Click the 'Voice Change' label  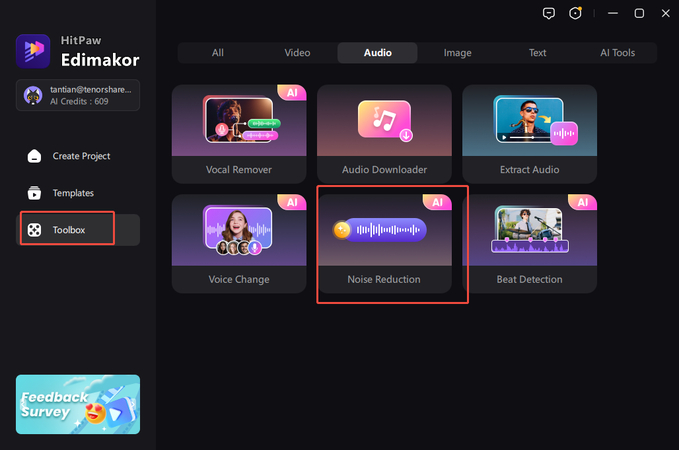239,279
